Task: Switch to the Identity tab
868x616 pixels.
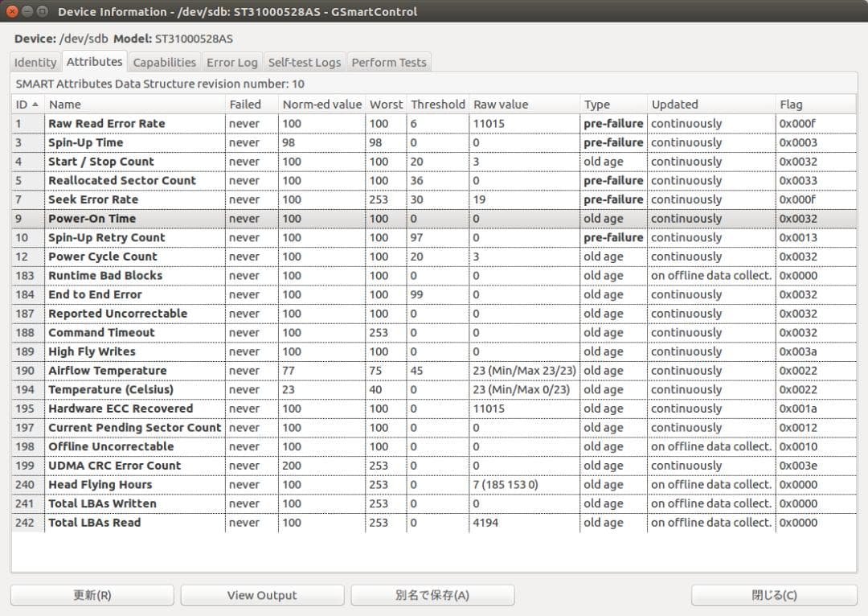Action: [35, 63]
